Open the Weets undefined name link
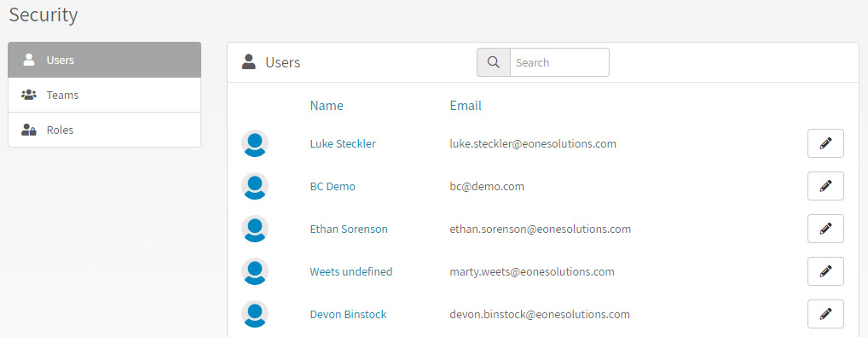The height and width of the screenshot is (337, 868). [351, 271]
